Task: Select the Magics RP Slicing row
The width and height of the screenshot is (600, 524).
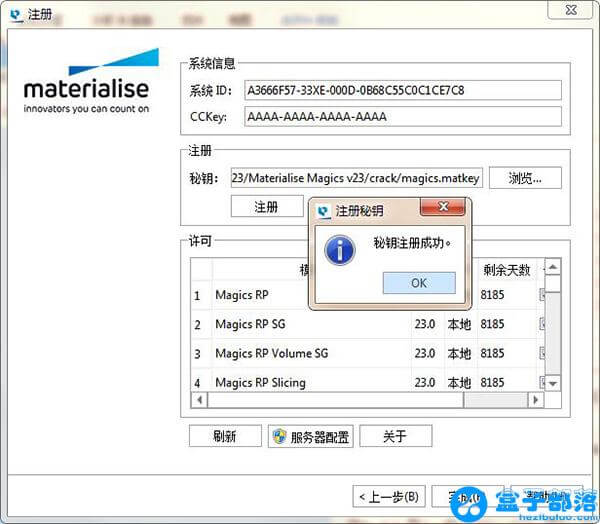Action: (367, 381)
